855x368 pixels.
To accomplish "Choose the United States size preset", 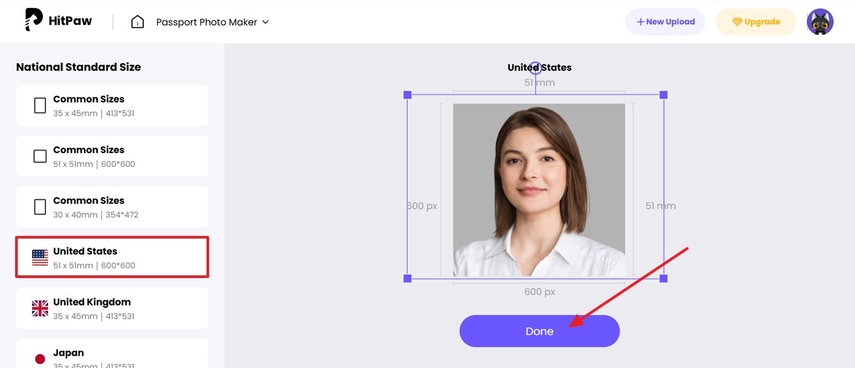I will [112, 257].
